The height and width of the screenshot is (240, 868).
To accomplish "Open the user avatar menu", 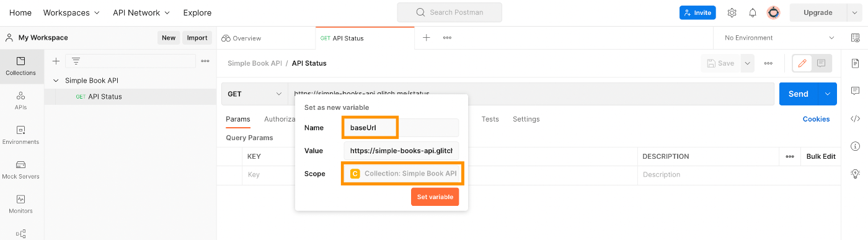I will (773, 13).
